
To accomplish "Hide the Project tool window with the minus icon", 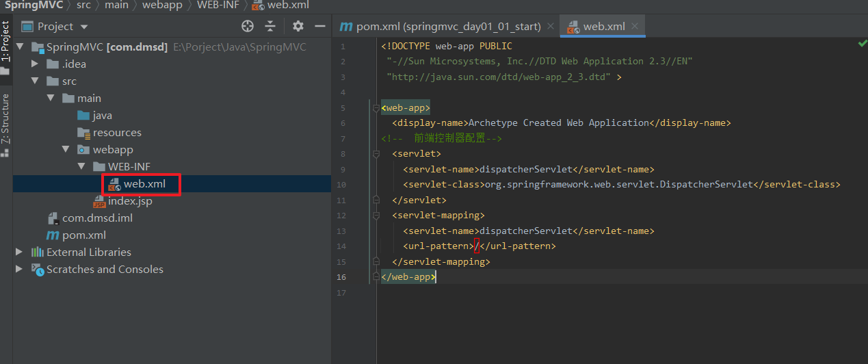I will (x=319, y=26).
